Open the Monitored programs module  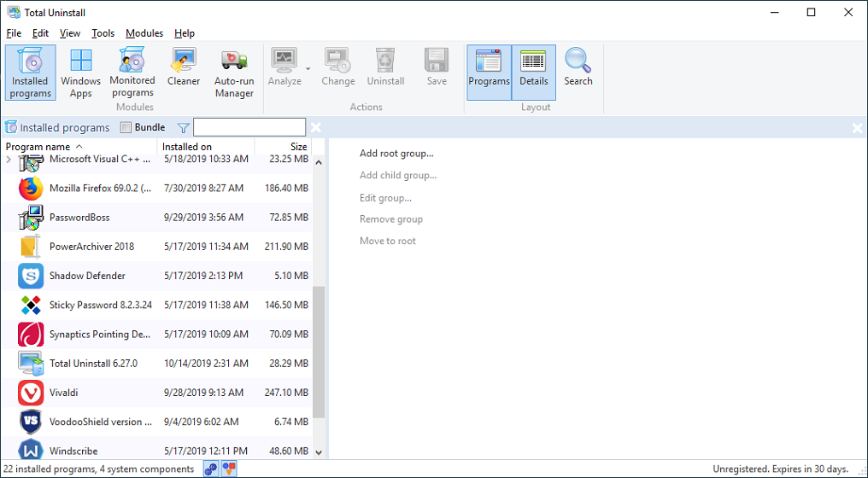pos(132,73)
